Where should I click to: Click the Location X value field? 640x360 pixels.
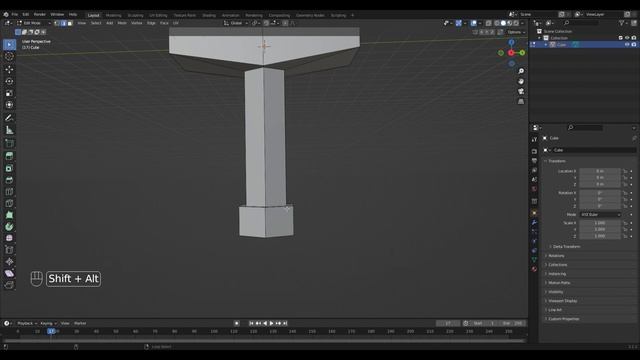pyautogui.click(x=600, y=171)
